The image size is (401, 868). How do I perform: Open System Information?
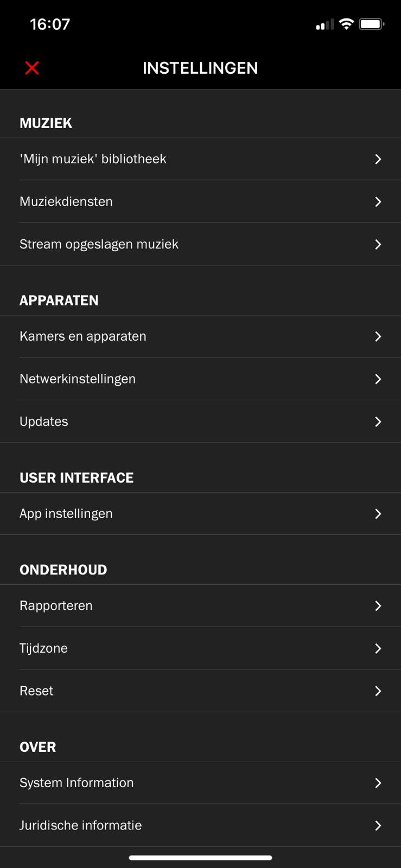77,783
